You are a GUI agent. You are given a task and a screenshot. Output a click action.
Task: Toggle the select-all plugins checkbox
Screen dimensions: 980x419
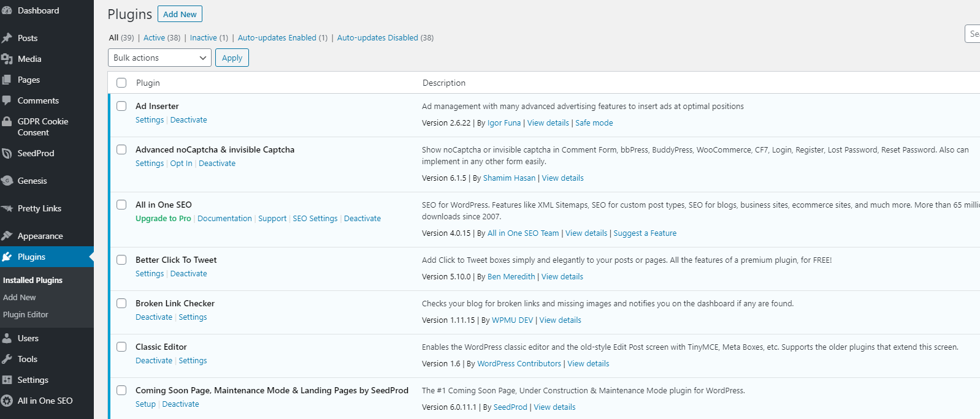click(x=121, y=83)
